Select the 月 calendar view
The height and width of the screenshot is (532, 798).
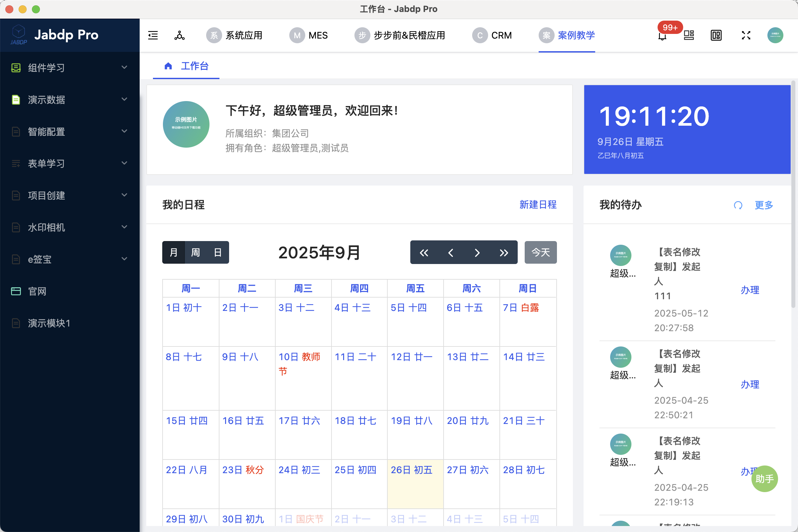[x=174, y=252]
